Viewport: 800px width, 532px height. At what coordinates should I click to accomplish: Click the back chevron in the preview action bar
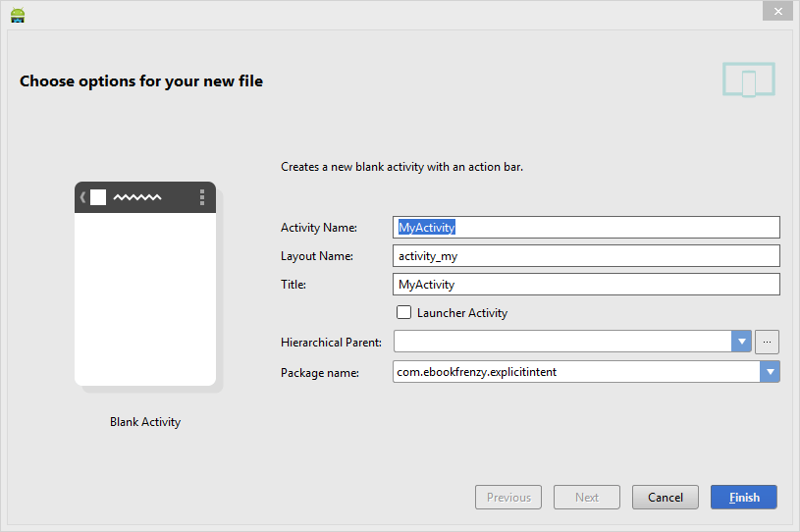(83, 197)
